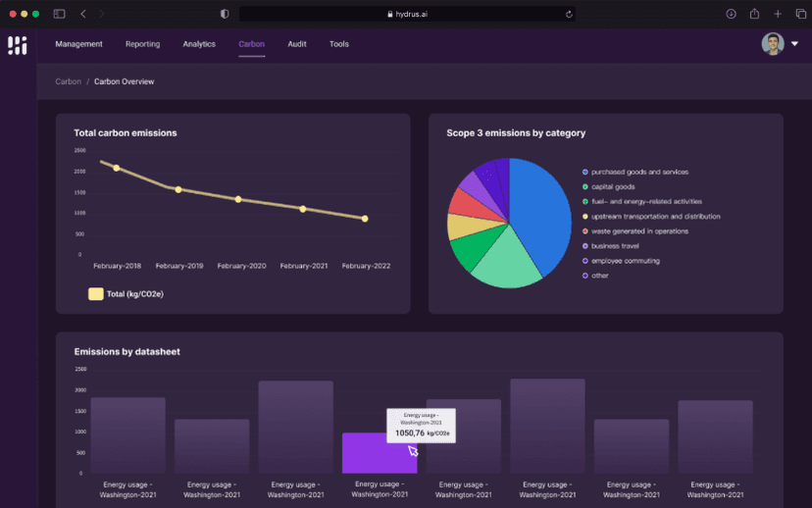Reload the page with the refresh icon
This screenshot has width=812, height=508.
[x=569, y=14]
